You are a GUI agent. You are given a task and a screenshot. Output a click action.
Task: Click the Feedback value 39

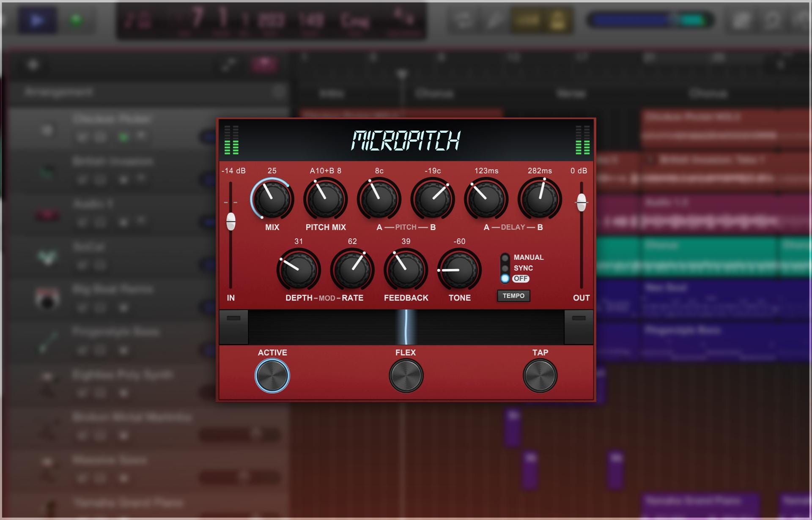406,241
